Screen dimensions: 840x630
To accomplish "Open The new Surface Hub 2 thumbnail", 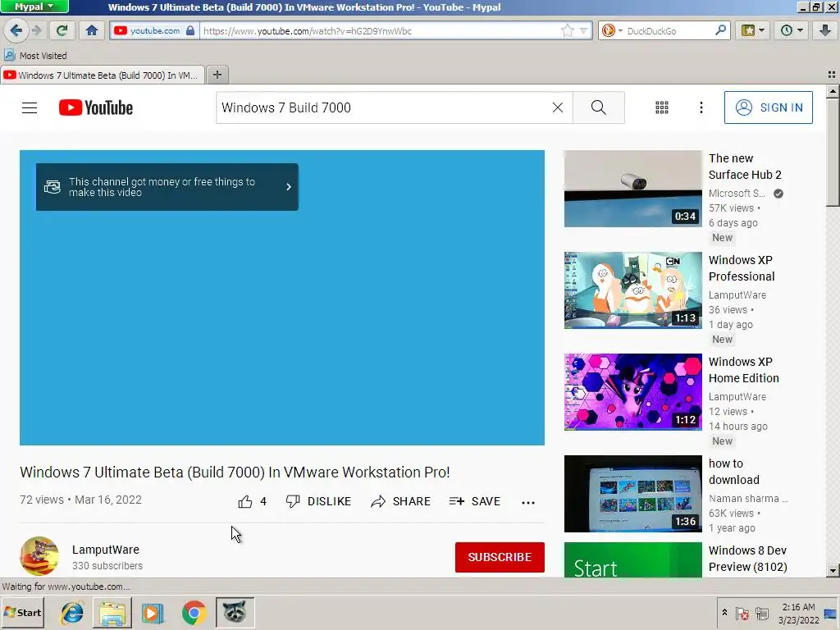I will [632, 189].
